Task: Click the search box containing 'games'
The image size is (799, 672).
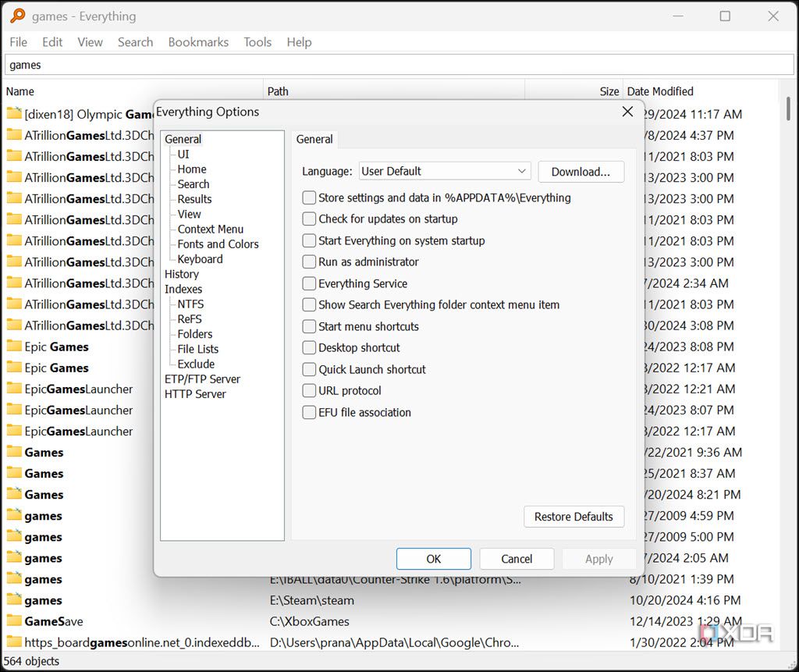Action: (x=399, y=65)
